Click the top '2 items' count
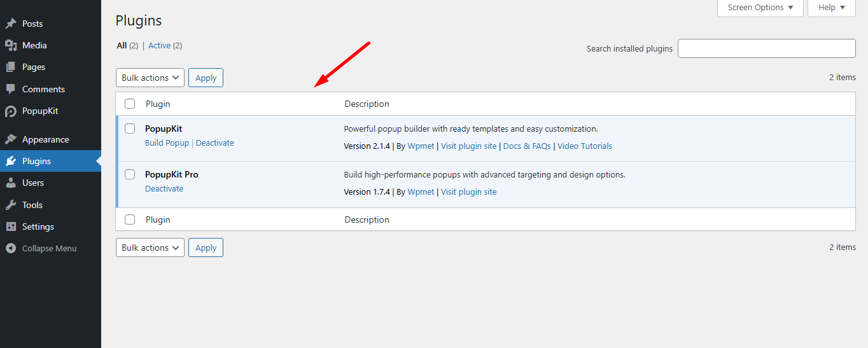Image resolution: width=868 pixels, height=348 pixels. point(843,78)
